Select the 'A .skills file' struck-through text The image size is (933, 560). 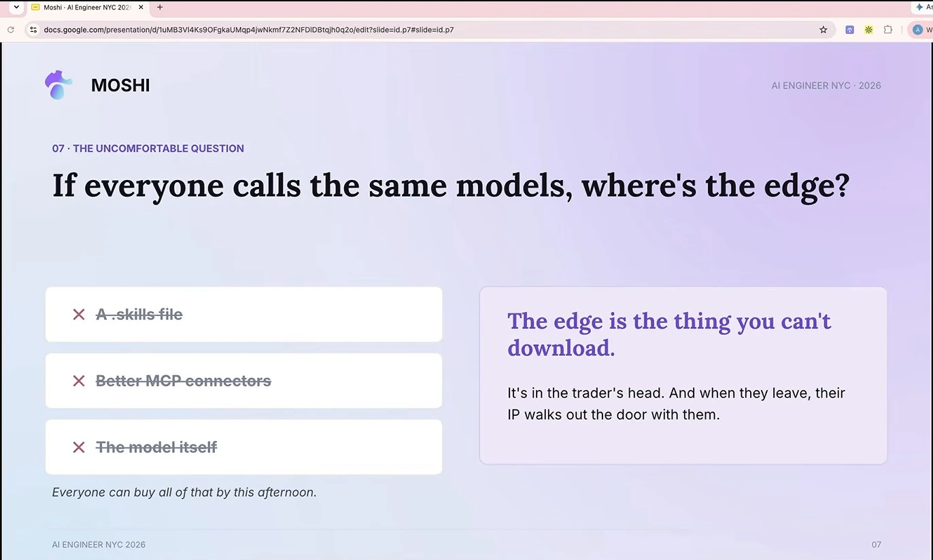pos(139,314)
